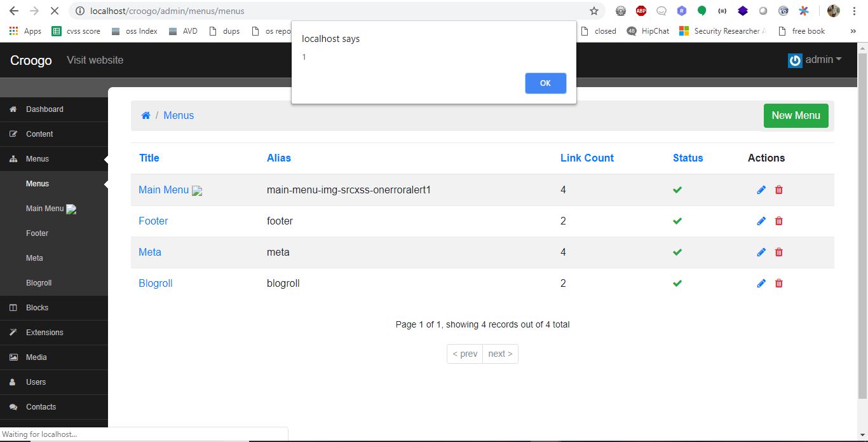Click the prev pagination button
Viewport: 868px width, 442px height.
465,354
